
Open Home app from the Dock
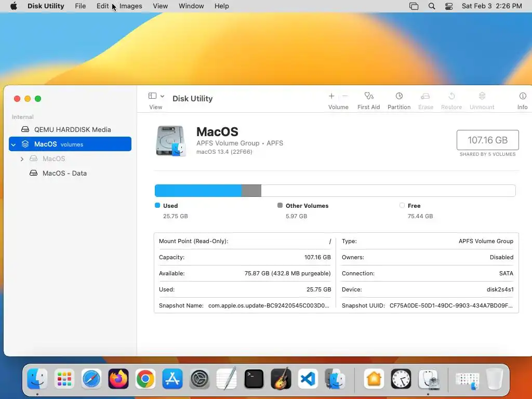(374, 379)
